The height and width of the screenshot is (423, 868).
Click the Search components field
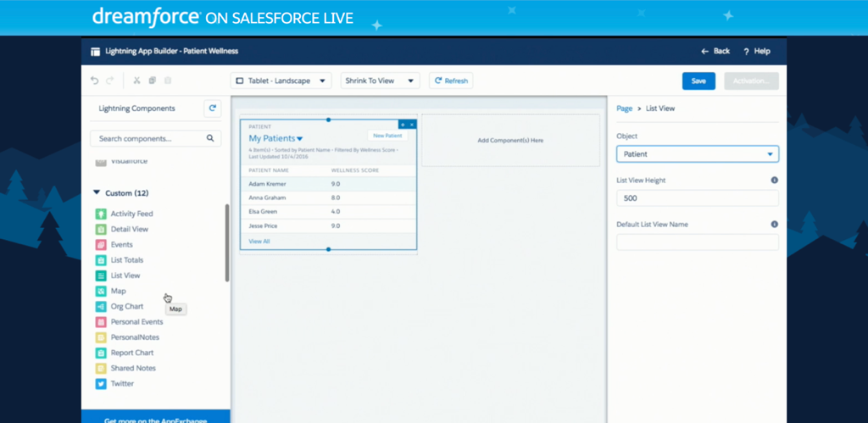[x=156, y=138]
